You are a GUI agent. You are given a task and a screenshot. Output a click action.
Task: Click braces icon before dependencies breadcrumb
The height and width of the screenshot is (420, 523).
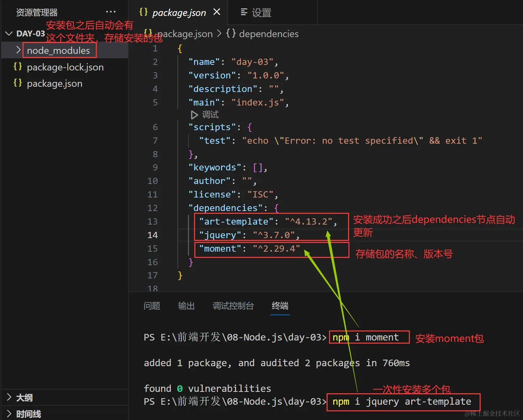coord(231,34)
